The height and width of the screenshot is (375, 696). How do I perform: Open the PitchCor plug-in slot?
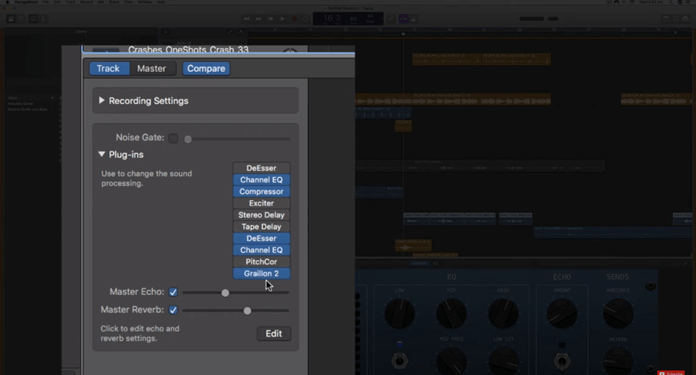[x=261, y=262]
